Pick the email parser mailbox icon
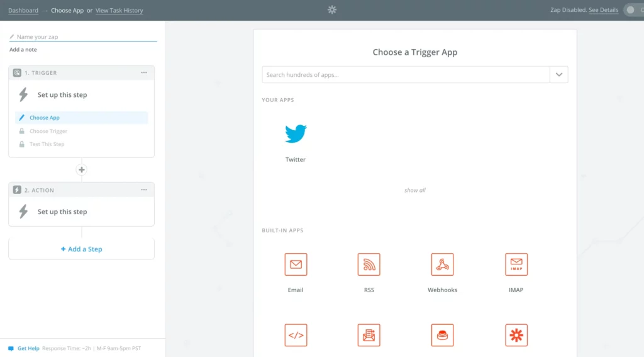The image size is (644, 357). pyautogui.click(x=369, y=335)
